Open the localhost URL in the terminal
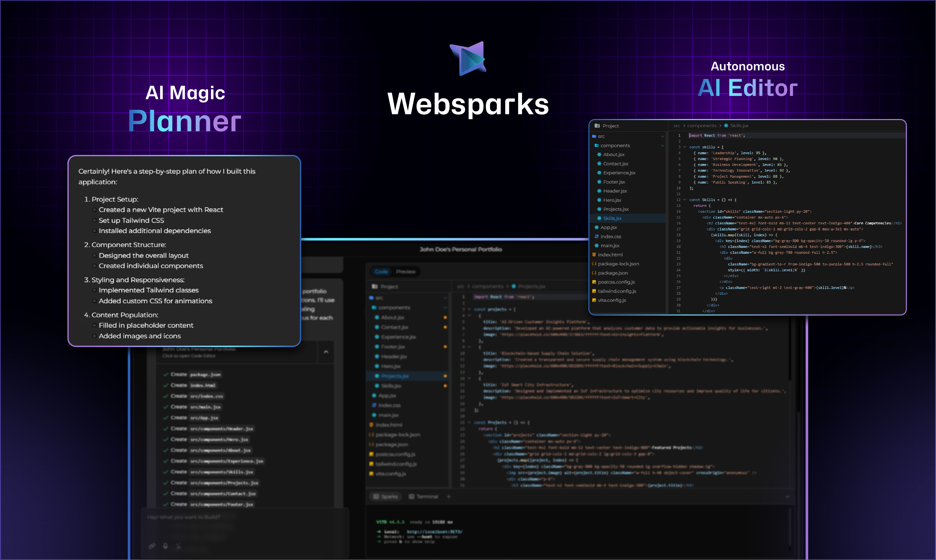936x560 pixels. pyautogui.click(x=434, y=532)
